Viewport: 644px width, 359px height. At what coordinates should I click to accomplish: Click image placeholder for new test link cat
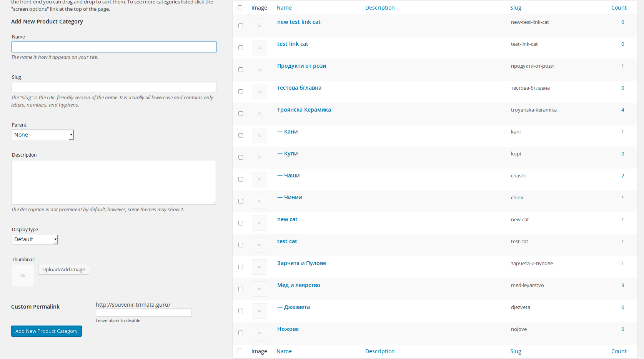pos(260,26)
